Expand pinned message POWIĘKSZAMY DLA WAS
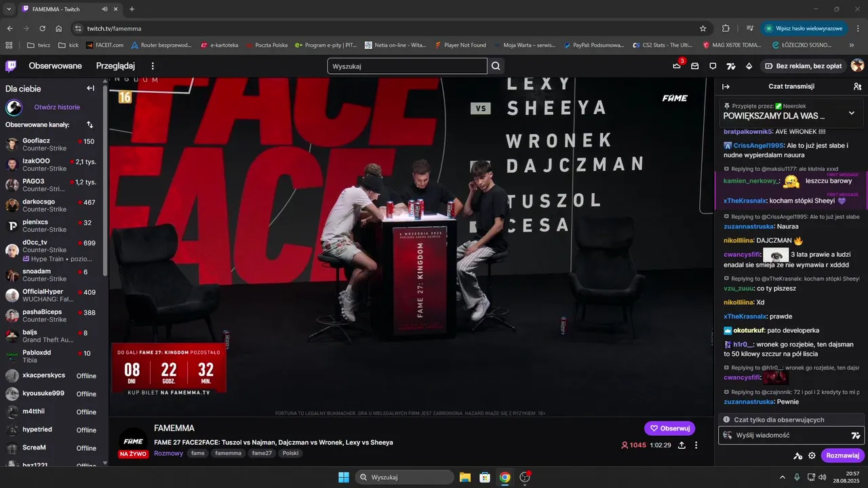 click(x=852, y=113)
